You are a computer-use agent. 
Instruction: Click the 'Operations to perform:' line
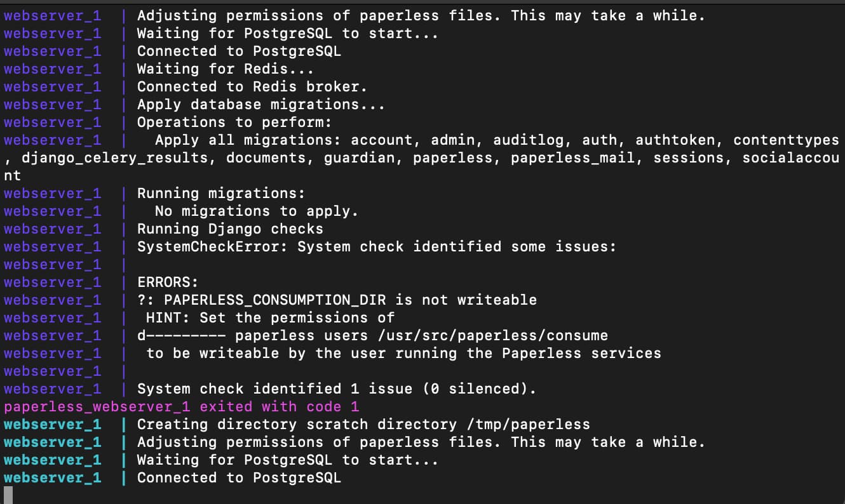coord(234,122)
